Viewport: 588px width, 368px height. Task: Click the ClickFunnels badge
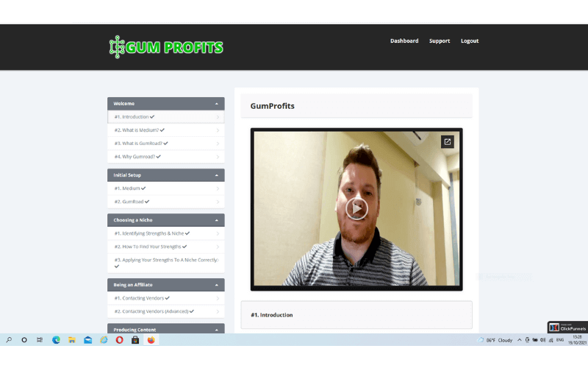click(567, 328)
